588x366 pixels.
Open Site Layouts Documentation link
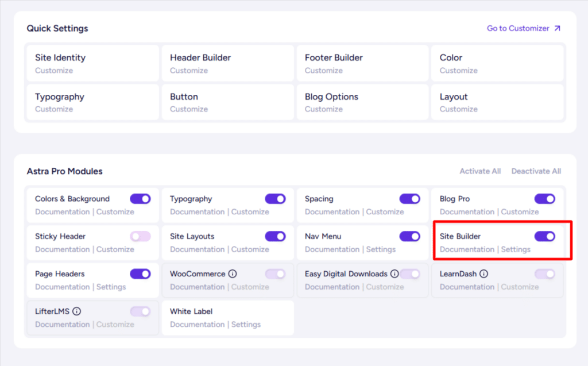click(x=198, y=249)
